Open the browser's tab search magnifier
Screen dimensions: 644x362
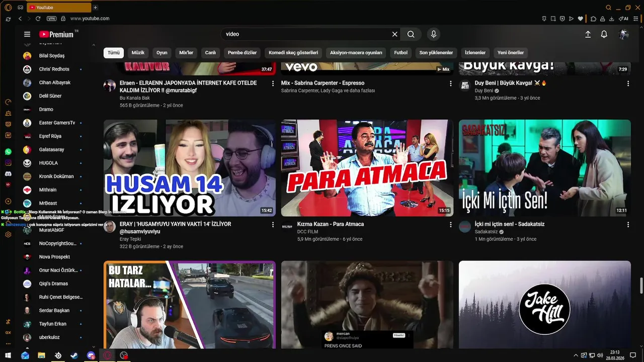[608, 8]
